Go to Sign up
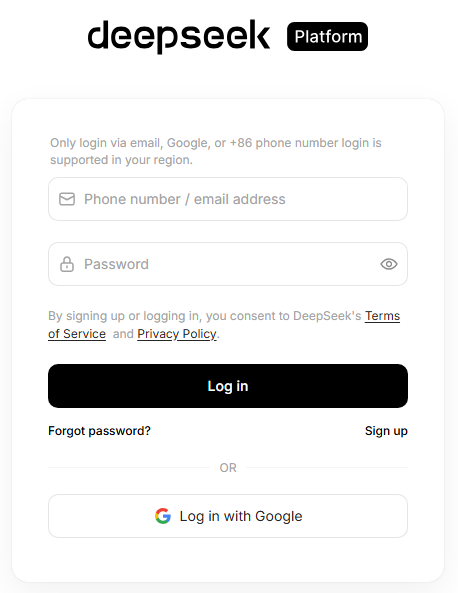Screen dimensions: 458x593 (x=386, y=431)
